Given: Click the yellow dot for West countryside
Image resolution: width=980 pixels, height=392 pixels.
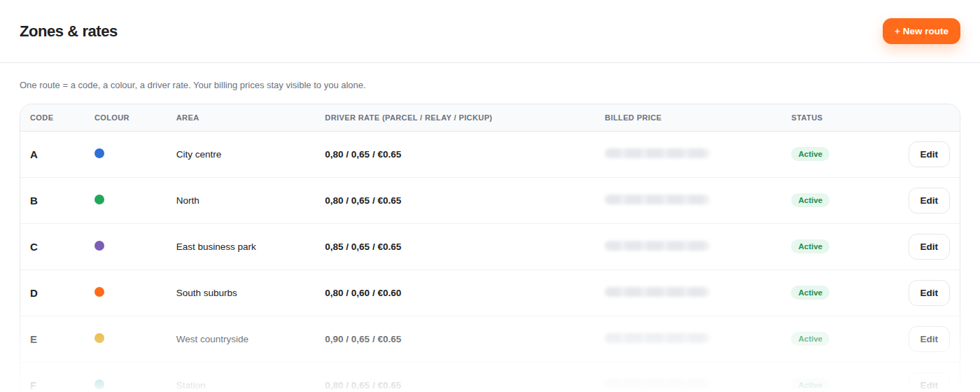Looking at the screenshot, I should [99, 338].
